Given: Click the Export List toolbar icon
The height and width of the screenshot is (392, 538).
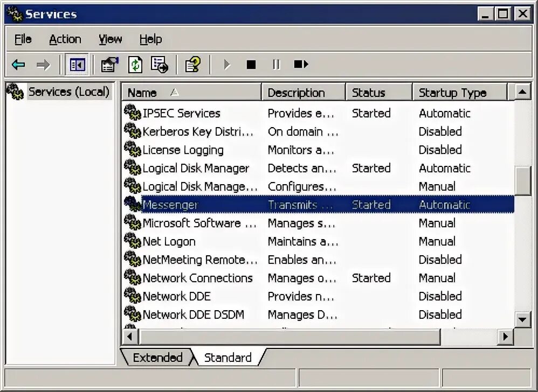Looking at the screenshot, I should 160,65.
